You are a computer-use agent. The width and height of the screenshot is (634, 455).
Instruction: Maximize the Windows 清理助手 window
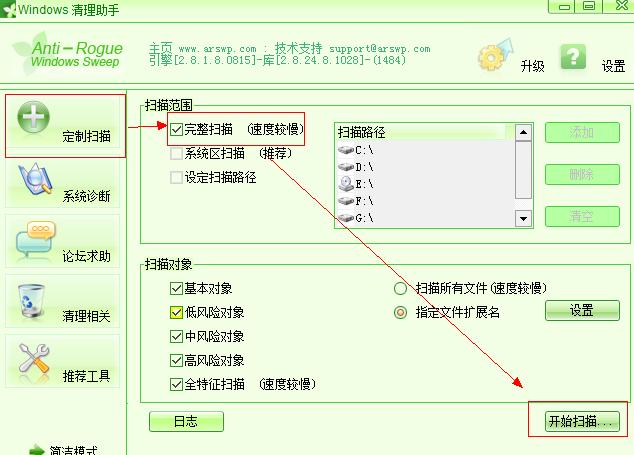click(x=589, y=6)
